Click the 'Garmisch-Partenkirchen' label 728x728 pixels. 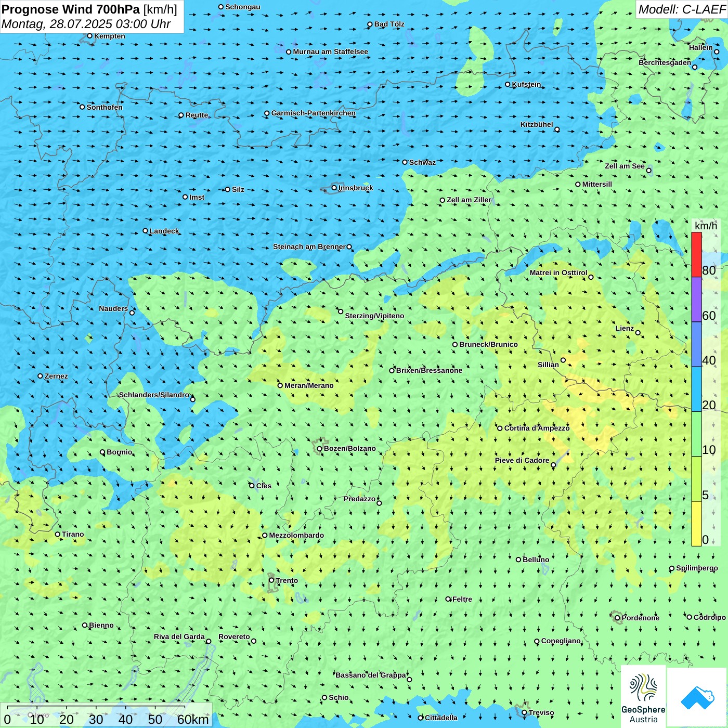pyautogui.click(x=314, y=113)
